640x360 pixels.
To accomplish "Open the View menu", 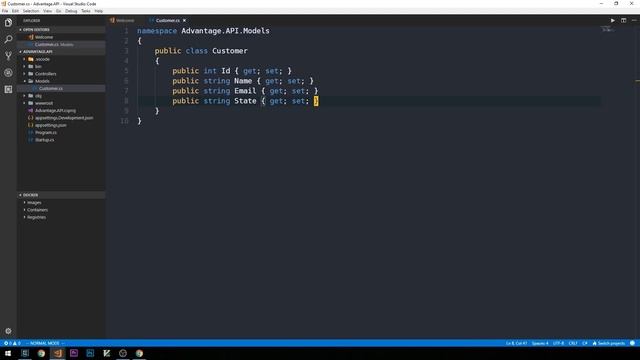I will point(47,11).
